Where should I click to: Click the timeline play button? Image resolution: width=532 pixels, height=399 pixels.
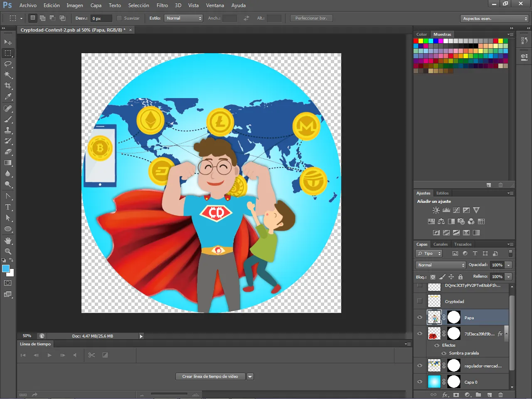coord(49,355)
